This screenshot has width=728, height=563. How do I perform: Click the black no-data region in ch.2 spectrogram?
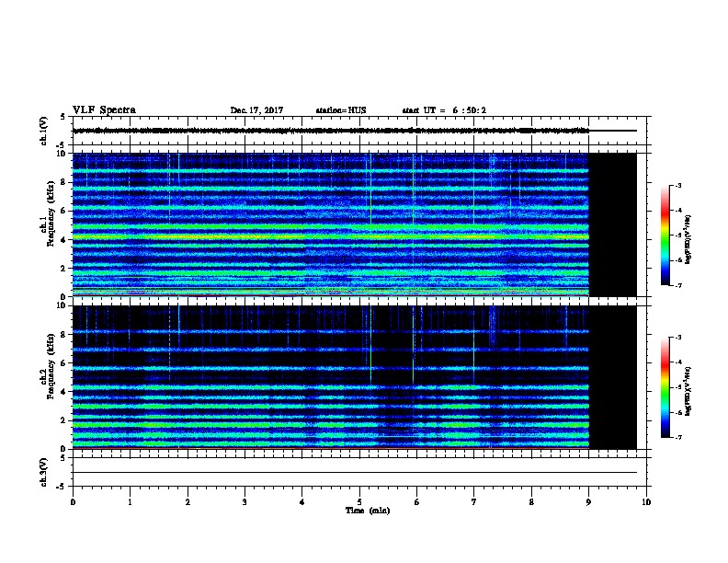tap(613, 377)
